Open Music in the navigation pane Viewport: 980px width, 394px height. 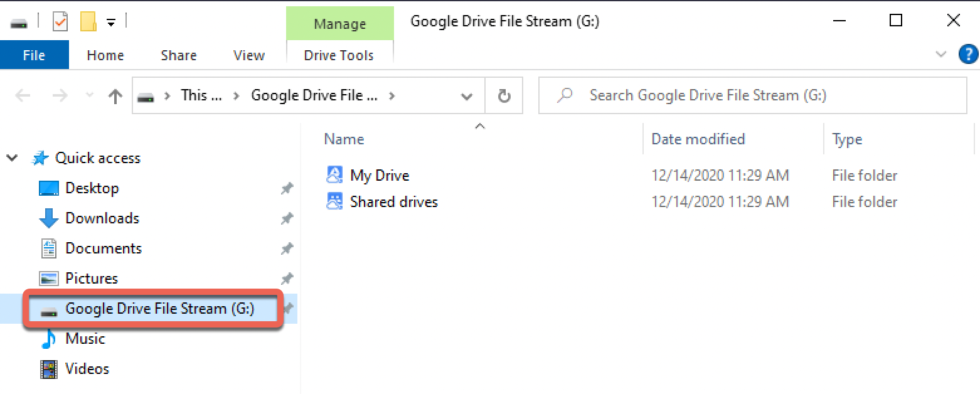point(85,339)
